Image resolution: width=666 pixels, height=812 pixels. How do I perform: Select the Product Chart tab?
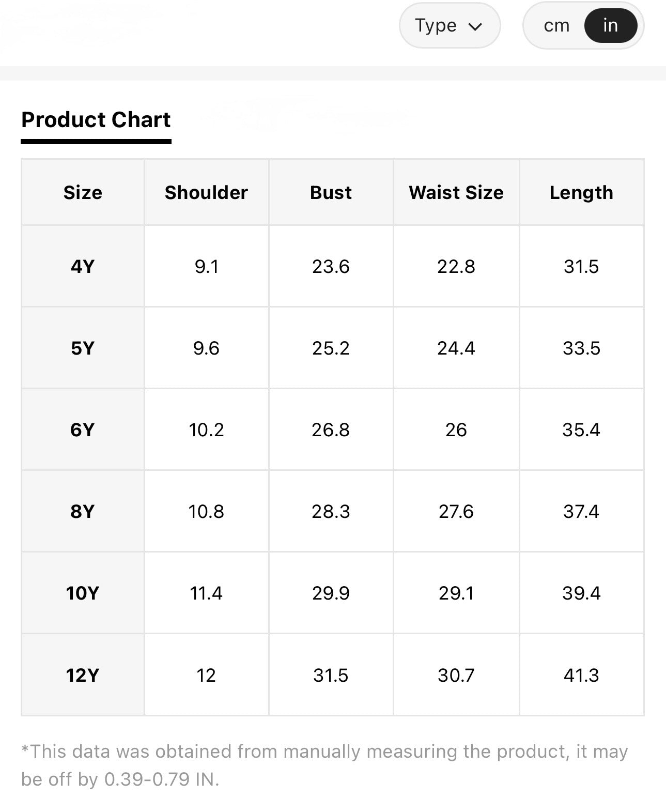(x=96, y=120)
